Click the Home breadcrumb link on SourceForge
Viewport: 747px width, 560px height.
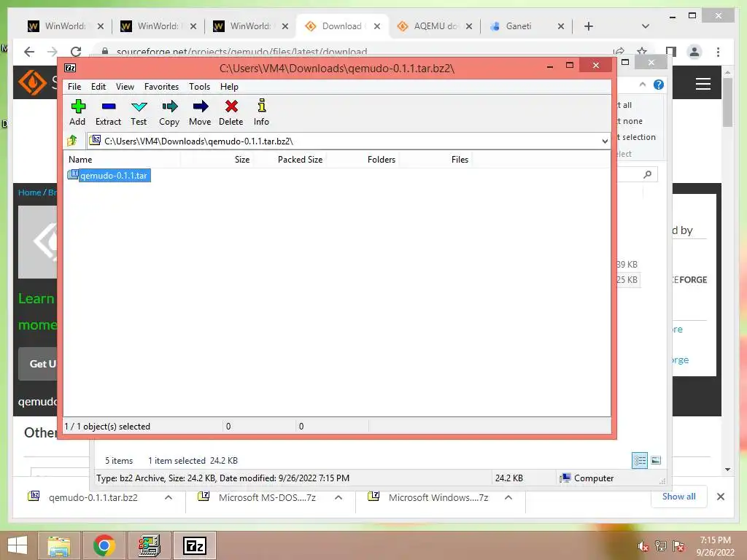pos(29,192)
